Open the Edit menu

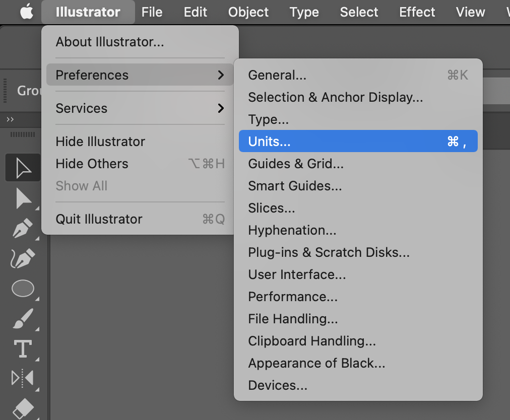click(195, 12)
